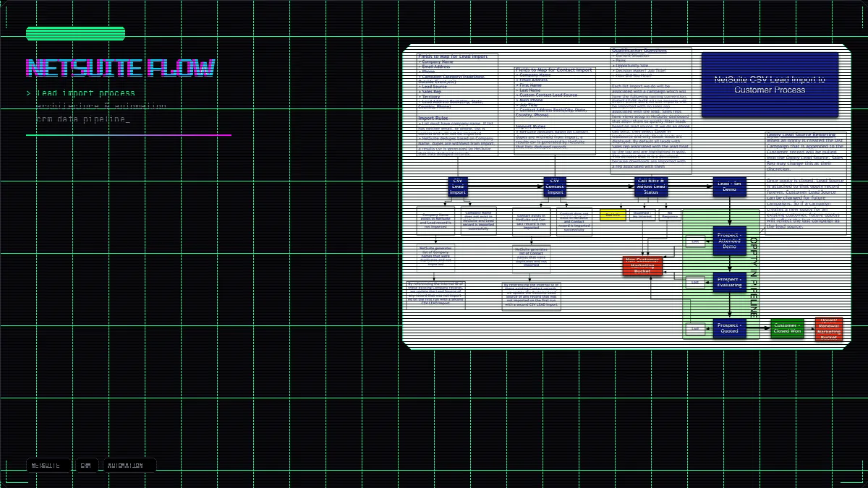Click the NETSUITE FLOW heading
Image resolution: width=868 pixels, height=488 pixels.
(120, 68)
